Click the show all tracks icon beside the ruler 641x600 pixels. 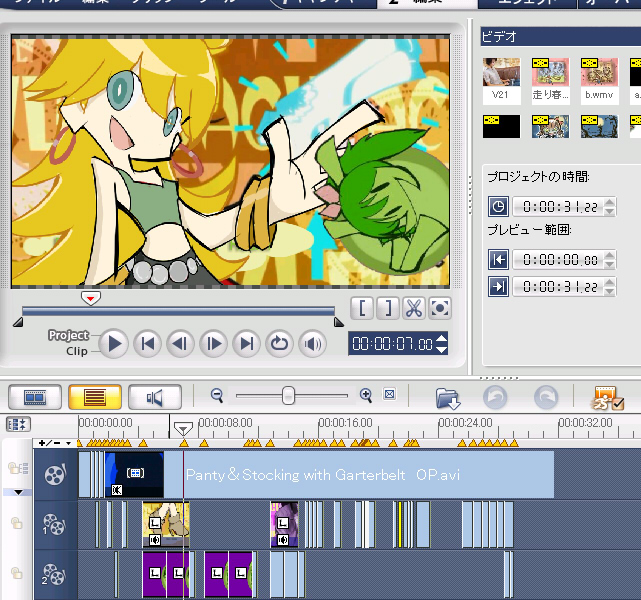[18, 424]
